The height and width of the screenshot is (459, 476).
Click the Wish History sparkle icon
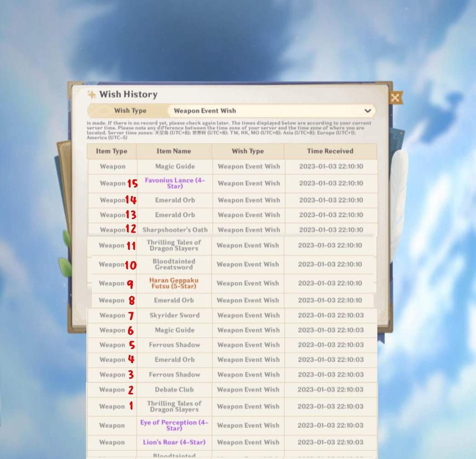[92, 95]
